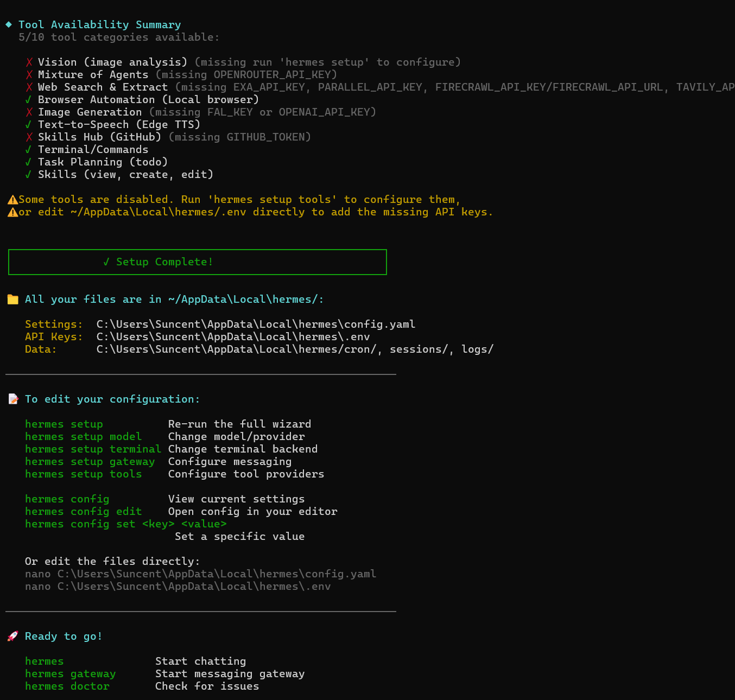Click the 'hermes setup' command for the full wizard

click(x=64, y=424)
